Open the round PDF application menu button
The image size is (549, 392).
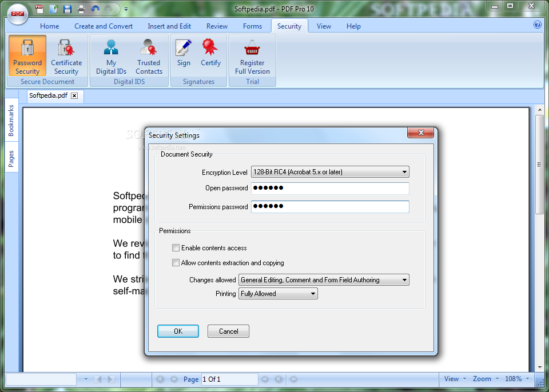[18, 14]
